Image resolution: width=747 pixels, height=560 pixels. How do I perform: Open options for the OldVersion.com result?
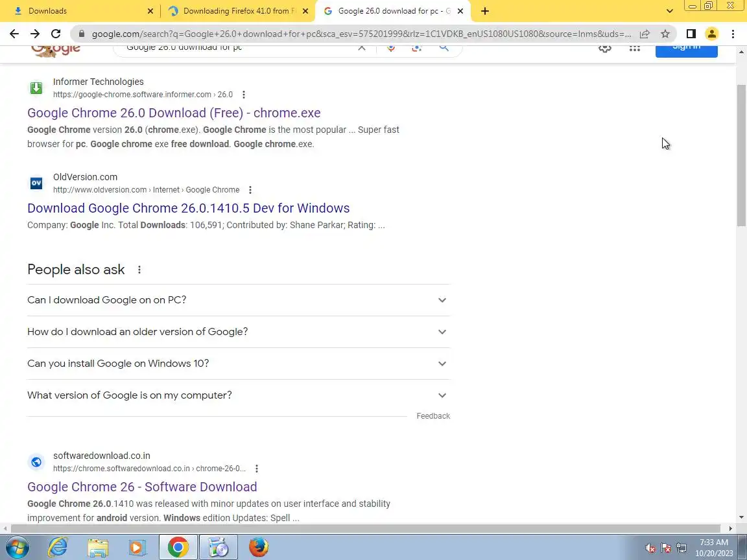250,189
